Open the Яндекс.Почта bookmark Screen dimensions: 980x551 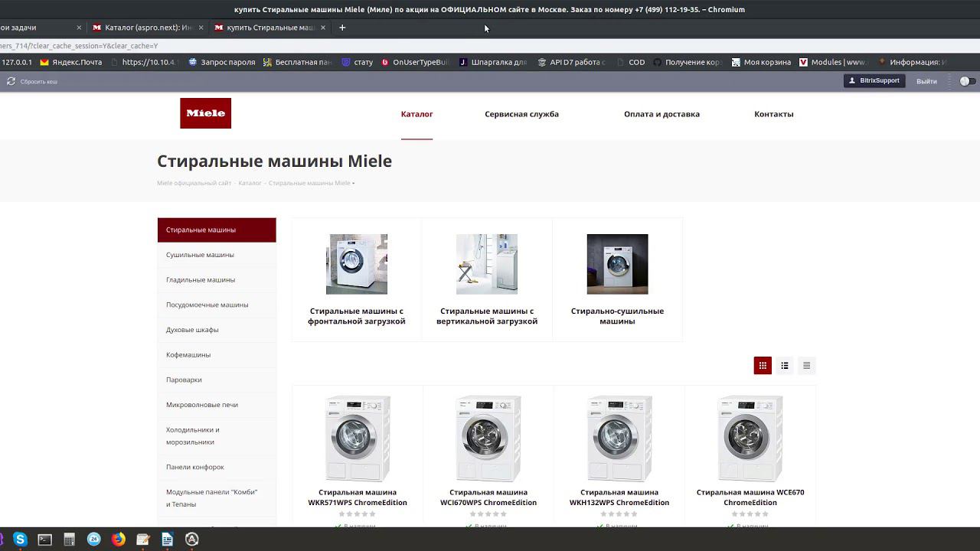tap(71, 62)
